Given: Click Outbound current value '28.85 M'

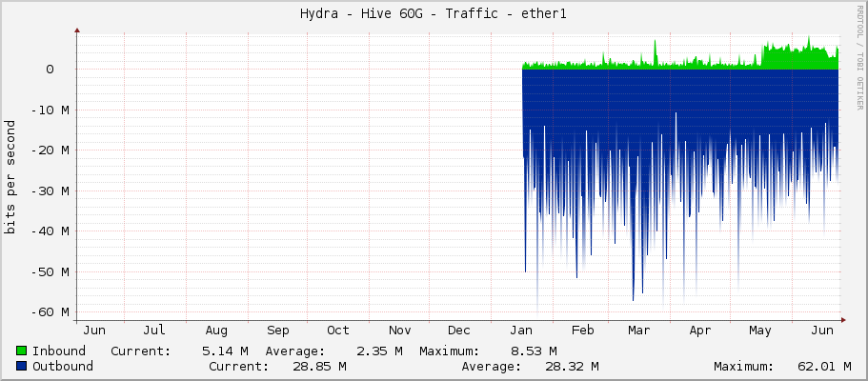Looking at the screenshot, I should tap(319, 367).
